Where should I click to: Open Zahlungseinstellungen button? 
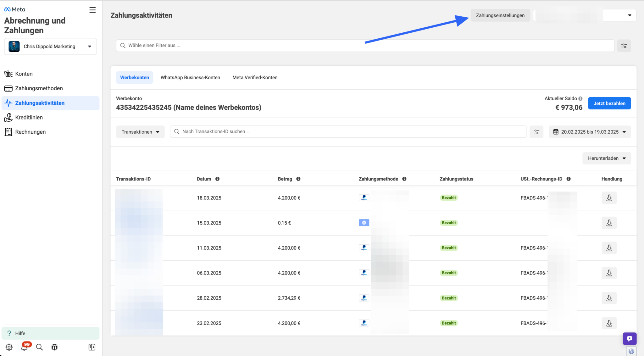500,15
